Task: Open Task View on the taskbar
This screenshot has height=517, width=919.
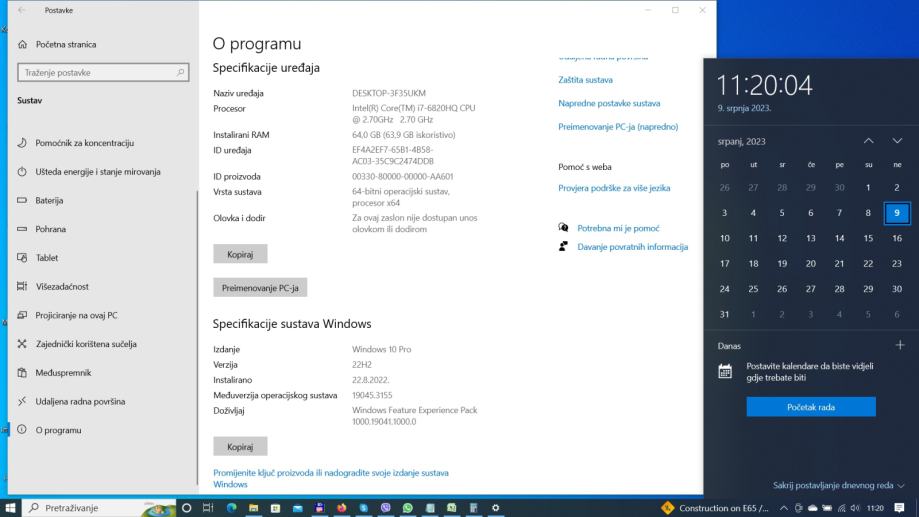Action: point(208,508)
